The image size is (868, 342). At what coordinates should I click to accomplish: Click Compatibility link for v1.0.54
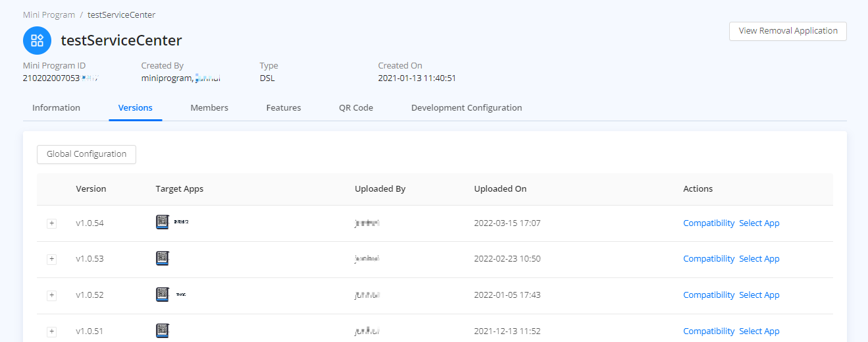(709, 223)
